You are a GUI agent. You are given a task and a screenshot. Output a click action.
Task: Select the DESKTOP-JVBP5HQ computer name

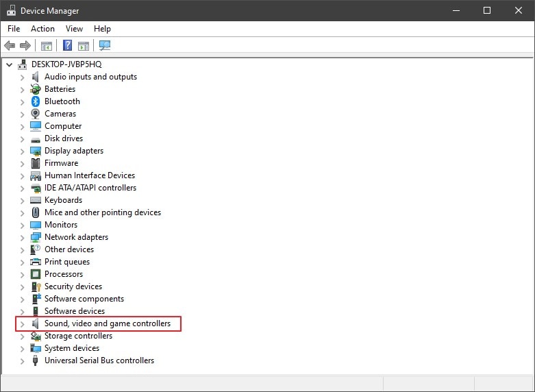point(66,64)
